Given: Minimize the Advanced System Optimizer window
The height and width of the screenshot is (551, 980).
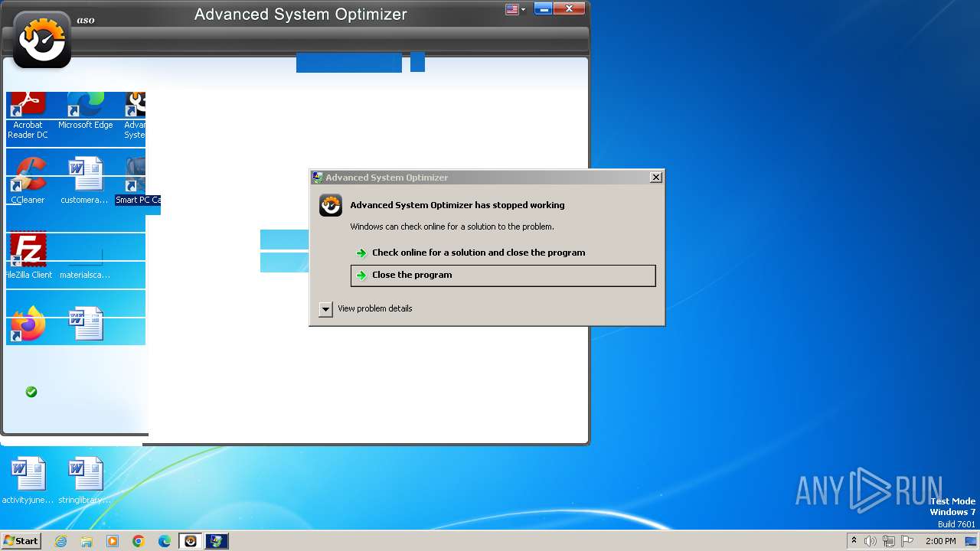Looking at the screenshot, I should pyautogui.click(x=543, y=8).
